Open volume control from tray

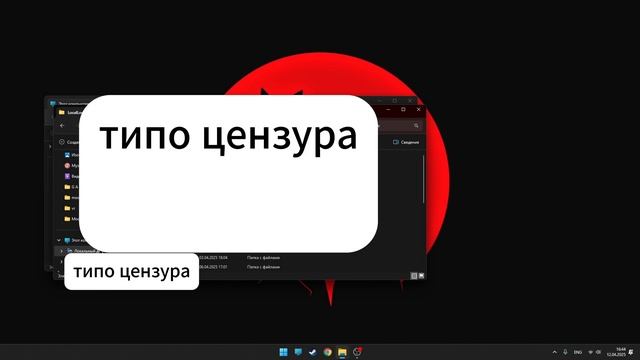pos(598,352)
